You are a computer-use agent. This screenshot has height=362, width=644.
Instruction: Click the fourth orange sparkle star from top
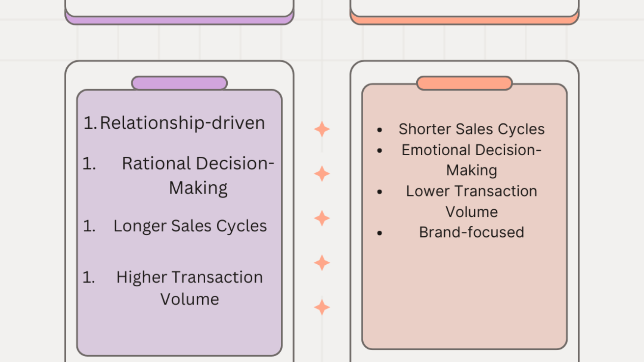pyautogui.click(x=322, y=263)
